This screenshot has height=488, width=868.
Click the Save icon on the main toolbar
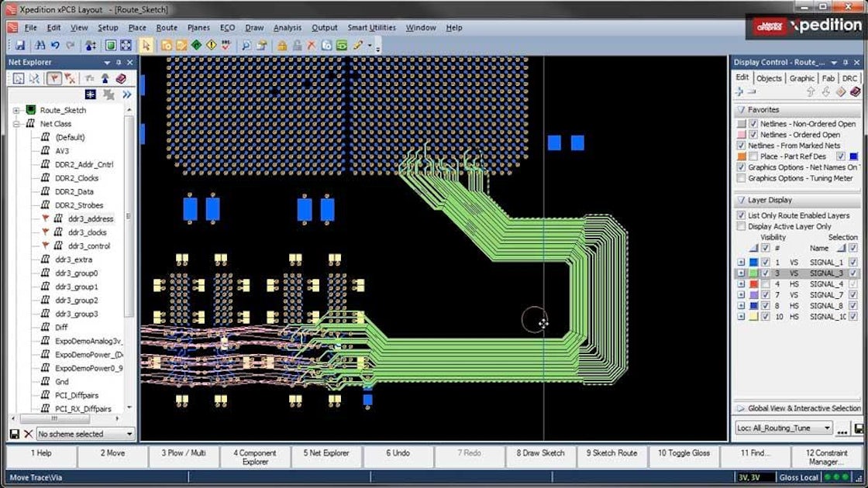tap(20, 44)
